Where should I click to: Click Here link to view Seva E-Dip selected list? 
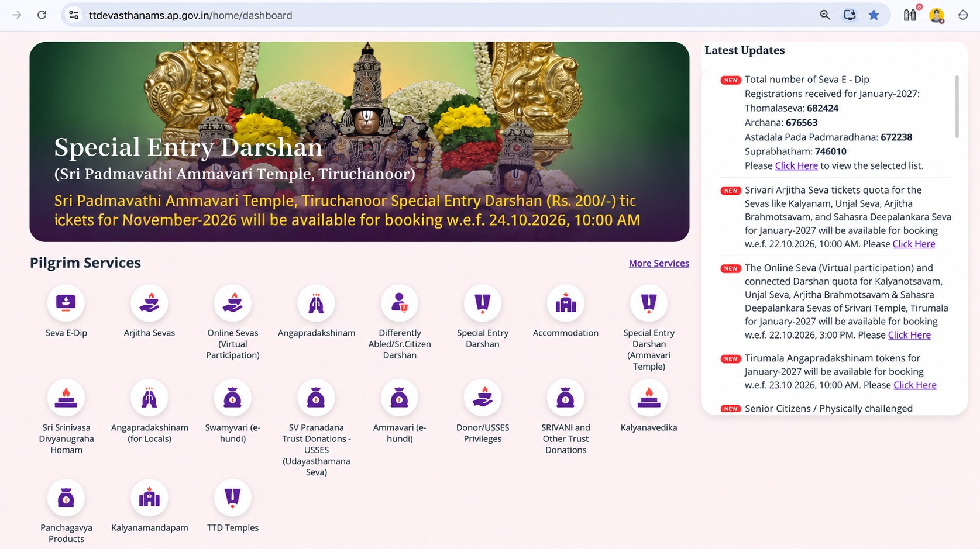(796, 165)
